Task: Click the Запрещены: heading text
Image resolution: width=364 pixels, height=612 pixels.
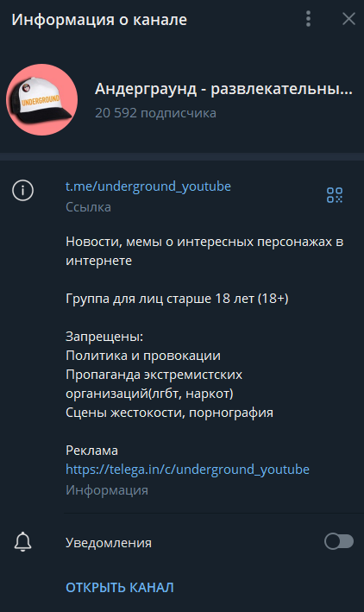Action: (104, 337)
